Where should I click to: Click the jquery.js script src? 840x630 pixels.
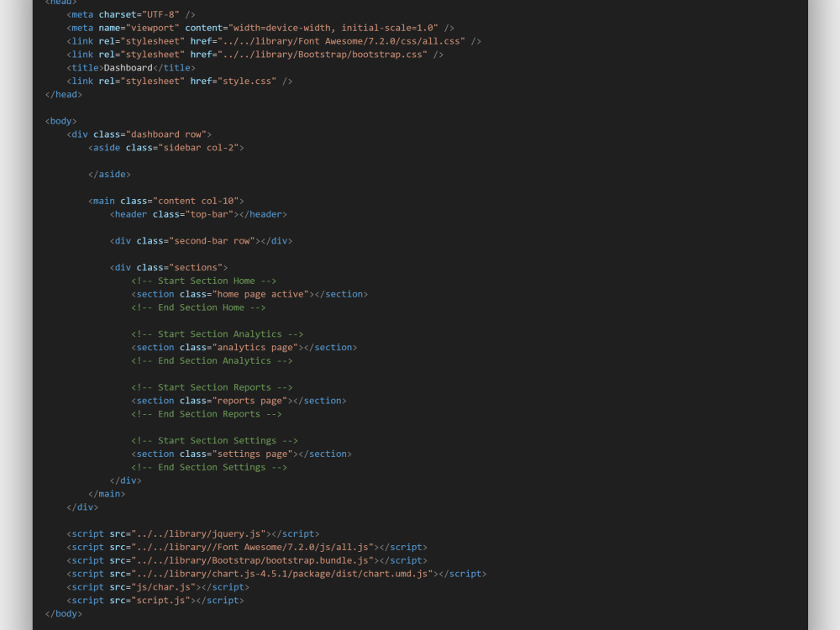[198, 534]
